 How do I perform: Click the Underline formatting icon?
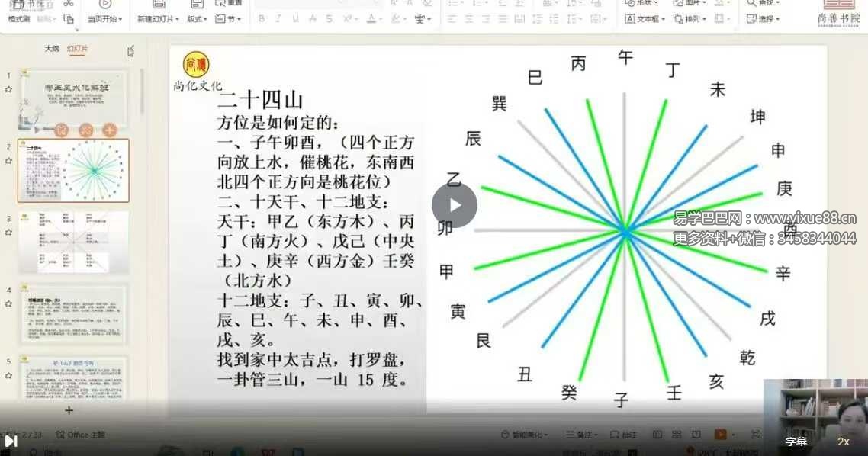click(294, 19)
